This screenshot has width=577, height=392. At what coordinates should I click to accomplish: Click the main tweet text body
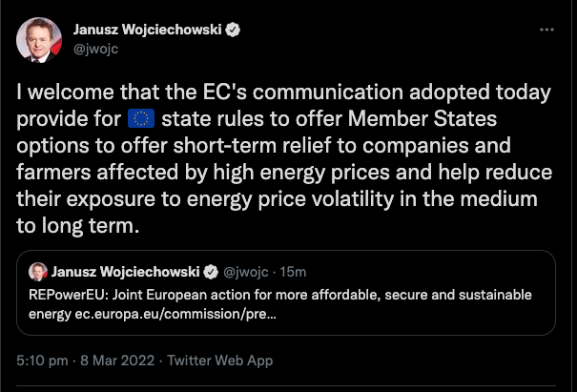coord(284,158)
